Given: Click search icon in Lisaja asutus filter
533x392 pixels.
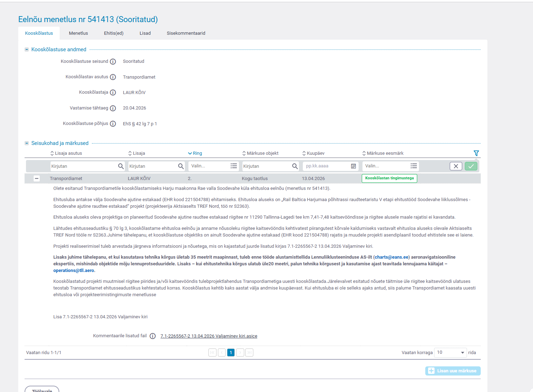Looking at the screenshot, I should point(121,166).
